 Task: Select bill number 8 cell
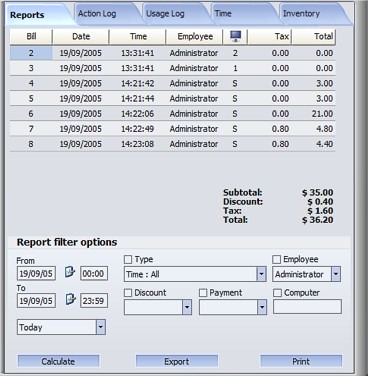tap(31, 144)
